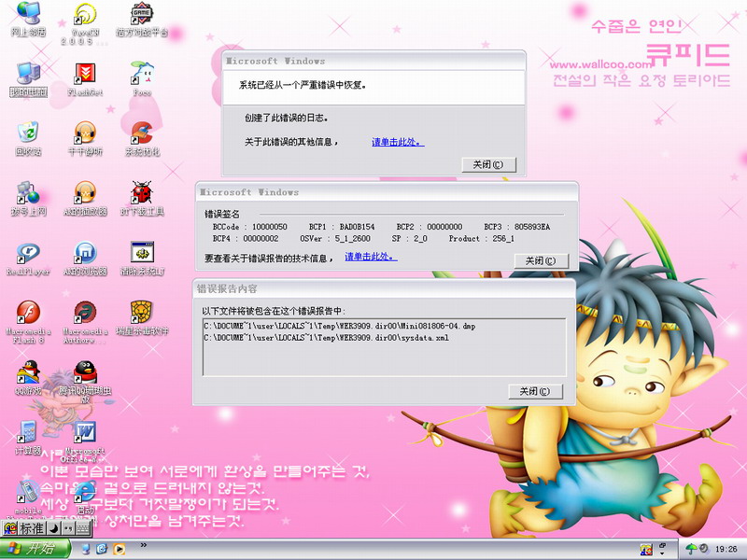Image resolution: width=747 pixels, height=560 pixels.
Task: Open the 我的电脑 My Computer icon
Action: (28, 79)
